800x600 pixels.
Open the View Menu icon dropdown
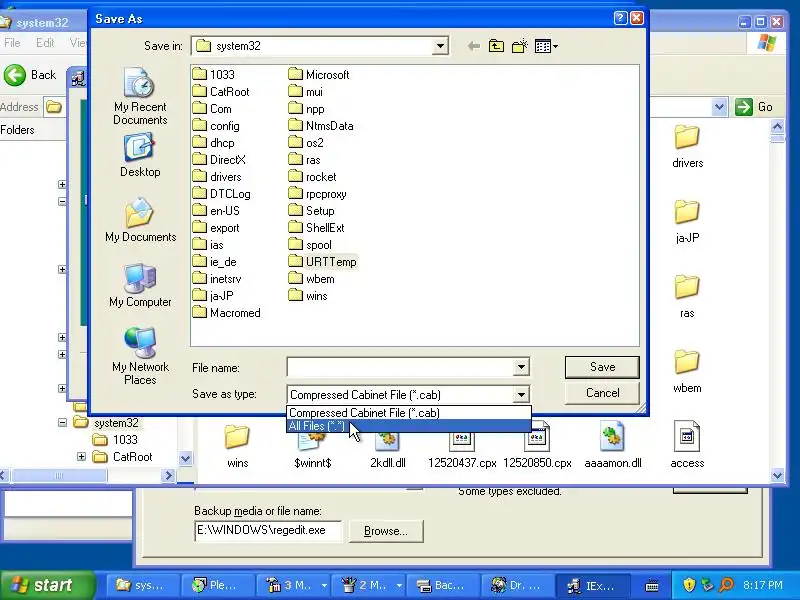[x=546, y=46]
